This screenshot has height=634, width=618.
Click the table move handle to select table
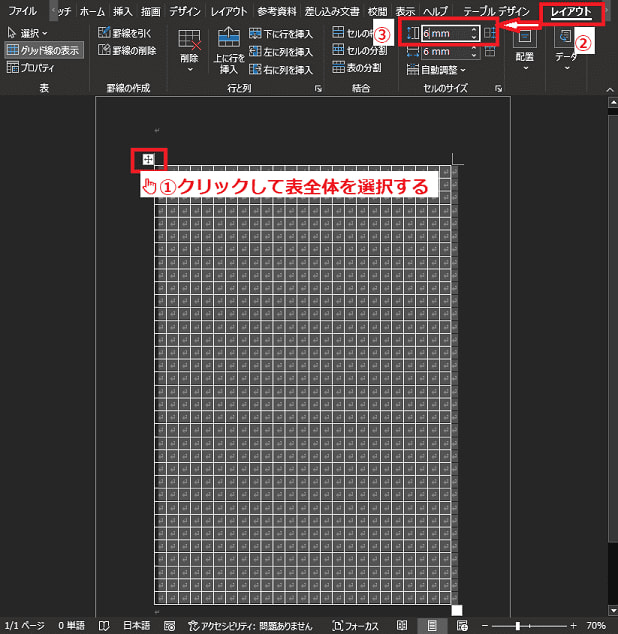point(148,159)
